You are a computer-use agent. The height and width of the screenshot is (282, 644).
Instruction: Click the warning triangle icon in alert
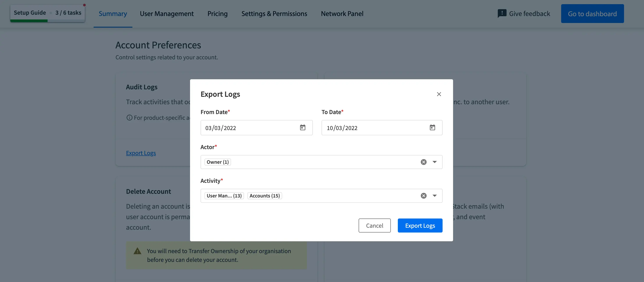pos(137,251)
